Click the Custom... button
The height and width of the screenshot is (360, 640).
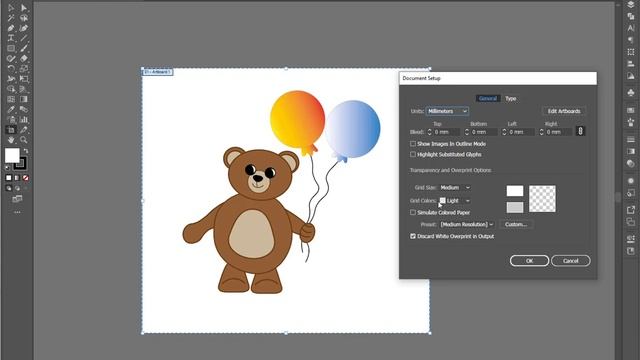pos(516,224)
